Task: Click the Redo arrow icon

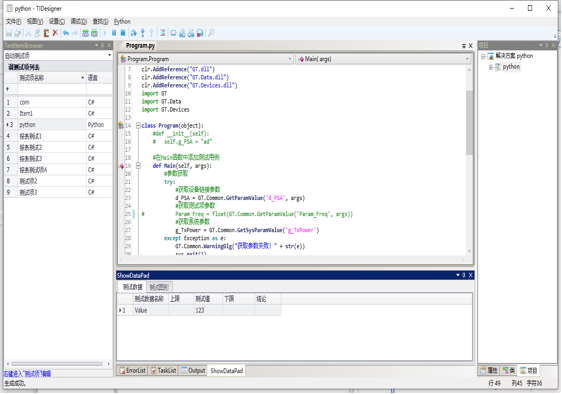Action: coord(75,33)
